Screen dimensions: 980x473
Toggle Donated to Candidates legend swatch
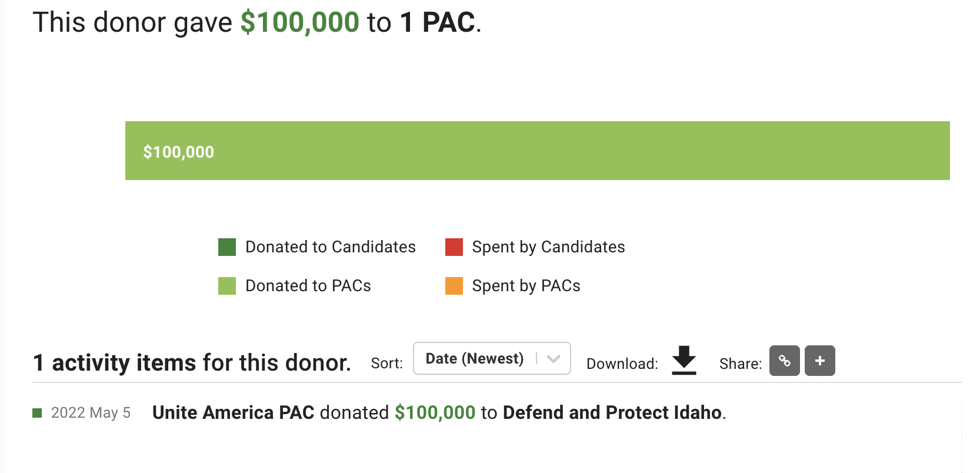point(227,247)
